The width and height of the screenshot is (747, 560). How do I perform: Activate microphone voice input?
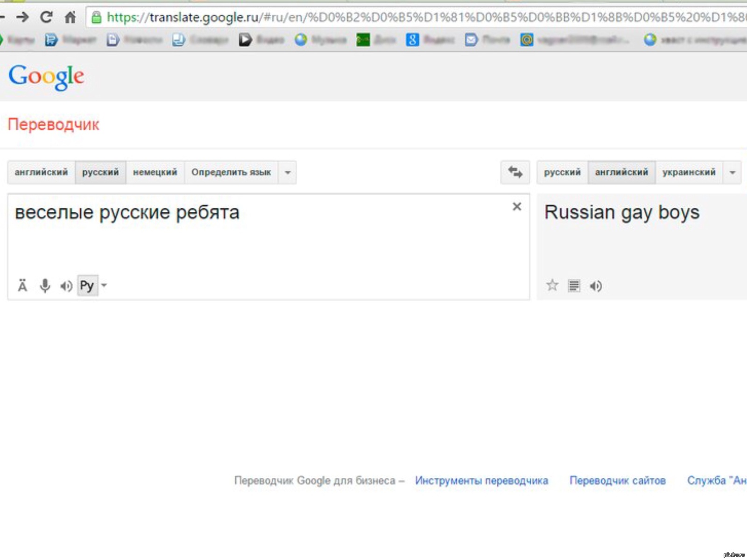coord(45,285)
